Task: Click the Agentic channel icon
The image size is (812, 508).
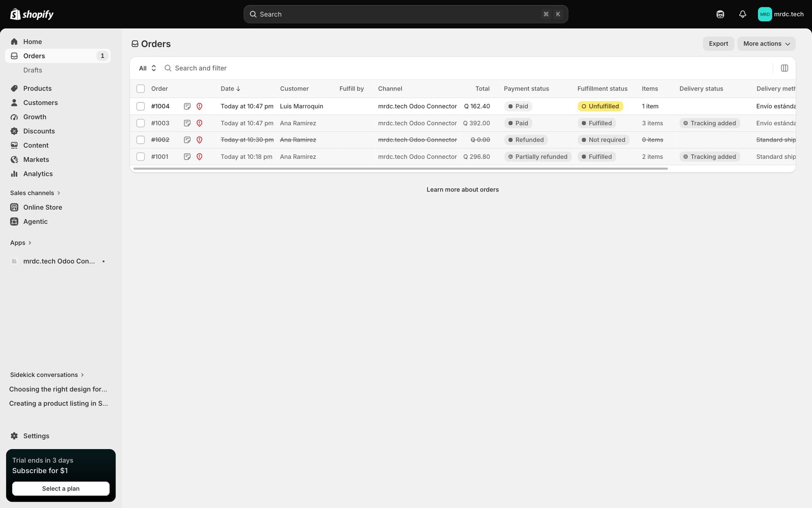Action: tap(14, 221)
